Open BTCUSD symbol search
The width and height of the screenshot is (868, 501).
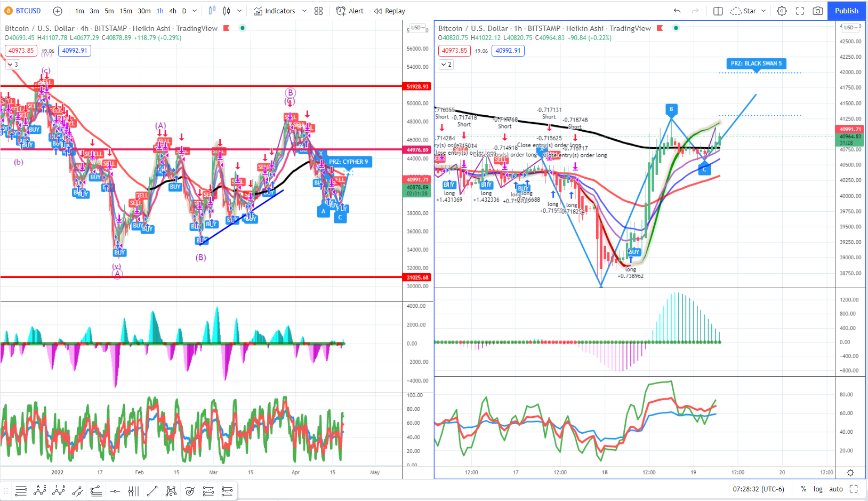point(28,11)
